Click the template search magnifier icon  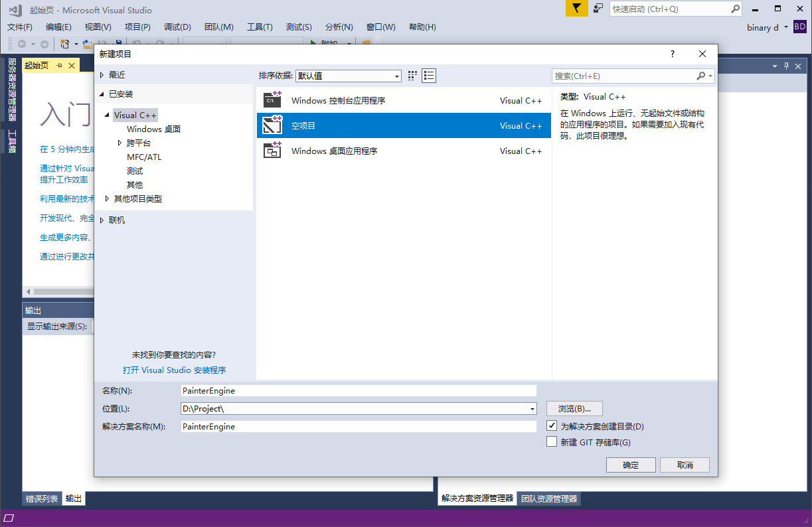click(x=700, y=76)
